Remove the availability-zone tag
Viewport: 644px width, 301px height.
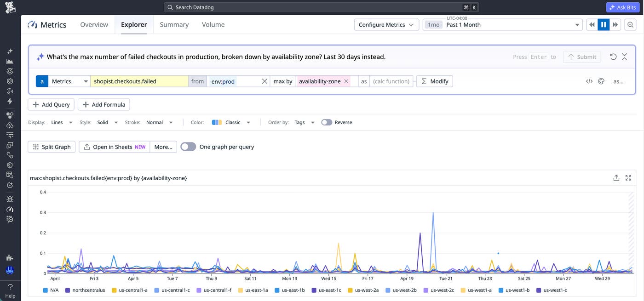click(x=346, y=81)
